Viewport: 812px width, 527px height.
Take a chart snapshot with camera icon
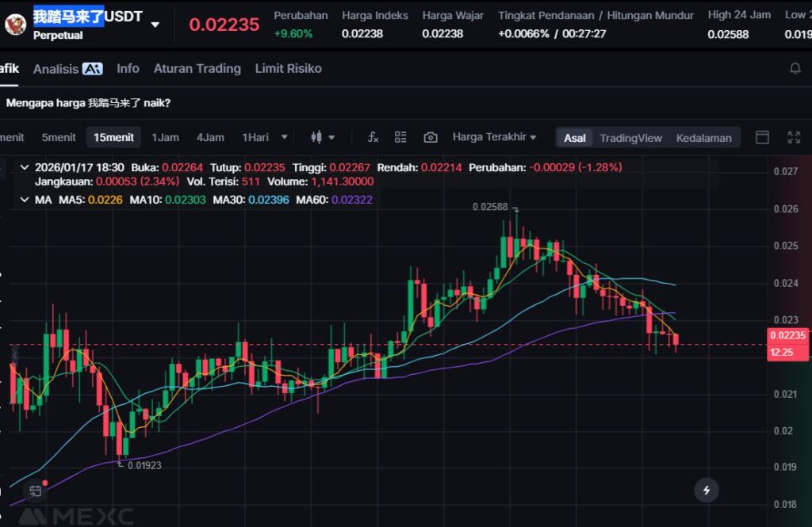[x=430, y=137]
